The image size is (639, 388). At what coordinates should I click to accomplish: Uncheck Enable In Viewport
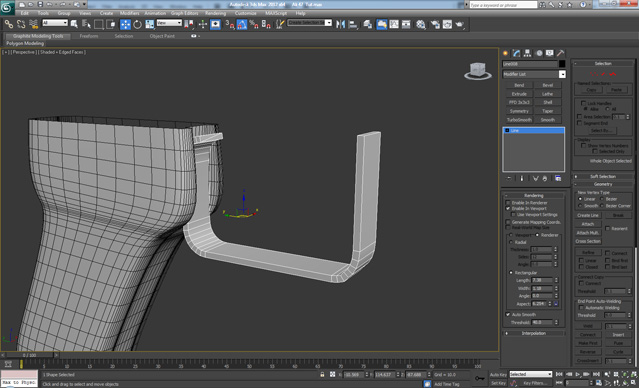point(508,208)
